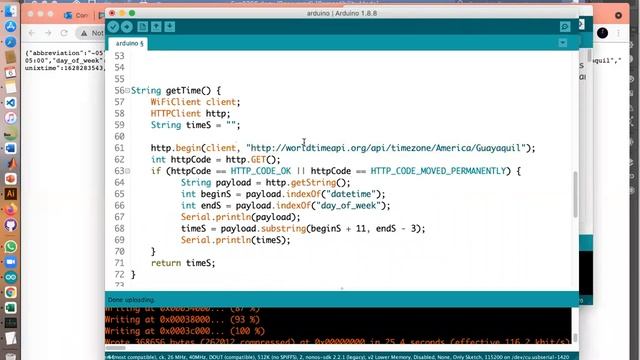Image resolution: width=640 pixels, height=360 pixels.
Task: Select the "arduino §" sketch tab
Action: [129, 43]
